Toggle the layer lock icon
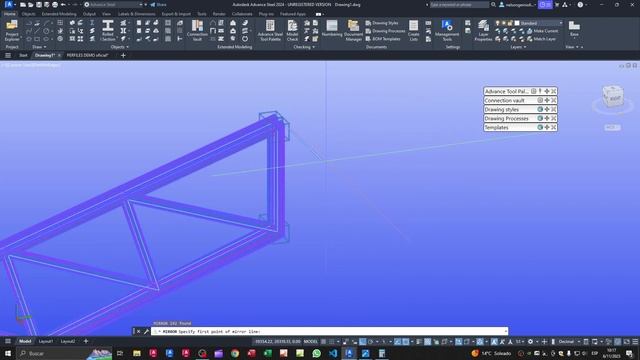Image resolution: width=640 pixels, height=360 pixels. click(510, 23)
